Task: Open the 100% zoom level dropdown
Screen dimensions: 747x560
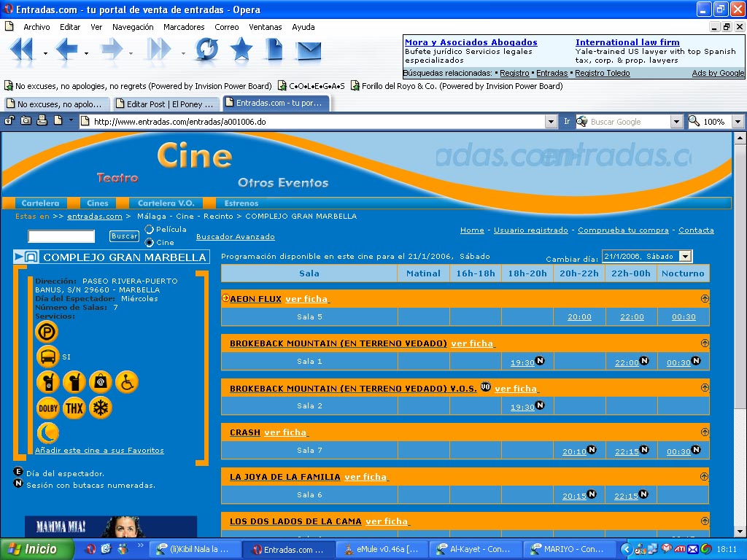Action: click(738, 122)
